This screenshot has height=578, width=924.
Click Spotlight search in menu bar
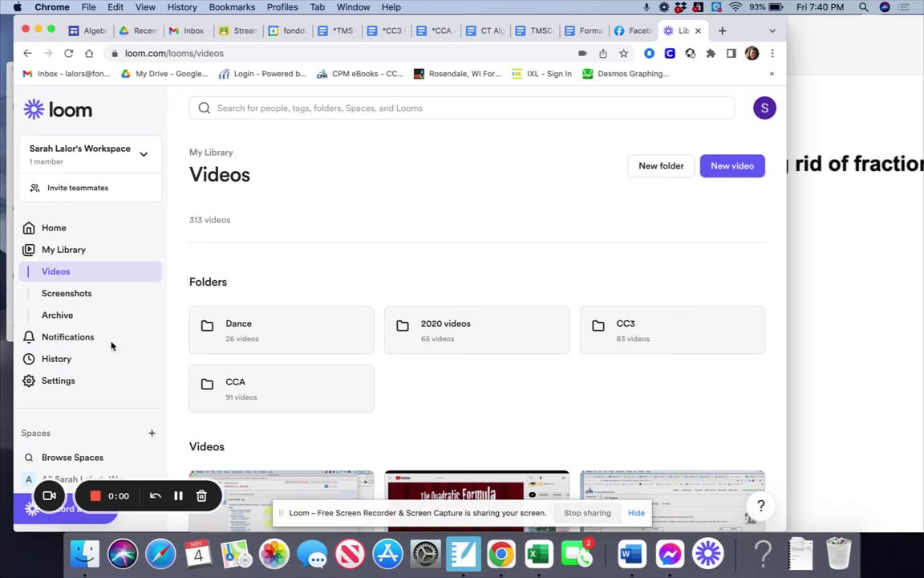pos(863,7)
